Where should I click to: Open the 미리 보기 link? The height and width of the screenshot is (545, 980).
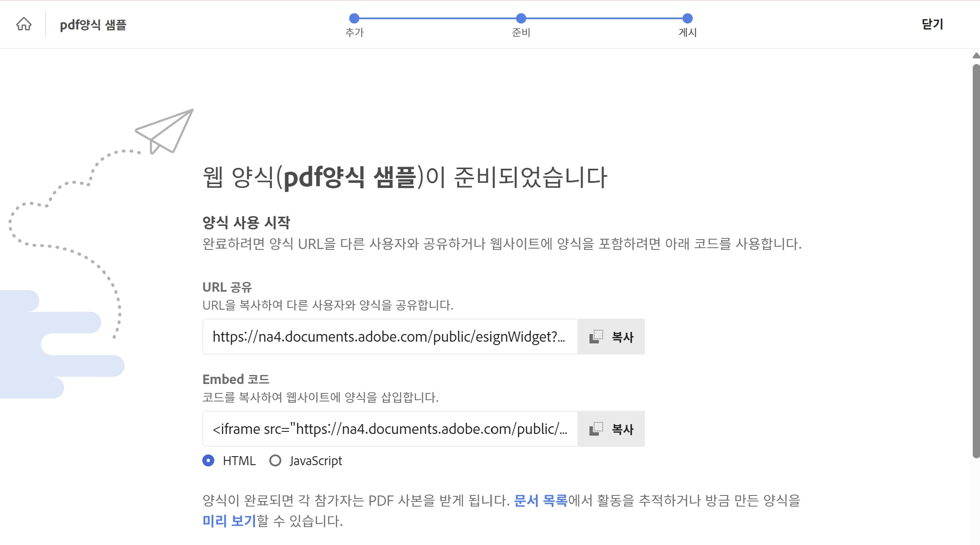tap(229, 521)
